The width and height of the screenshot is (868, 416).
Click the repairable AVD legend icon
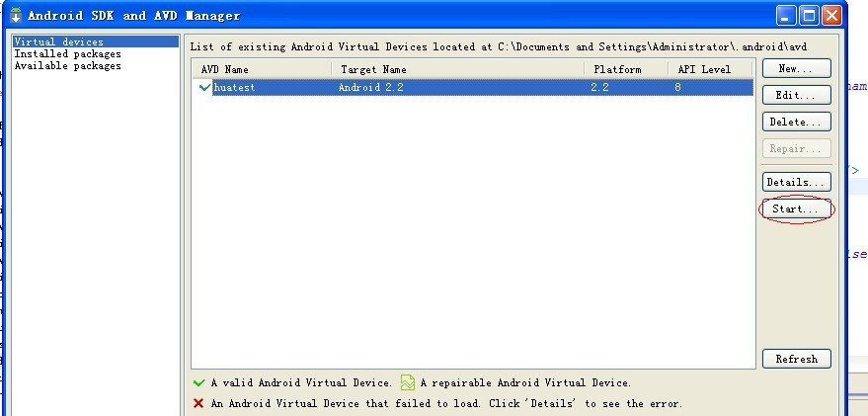pos(408,382)
